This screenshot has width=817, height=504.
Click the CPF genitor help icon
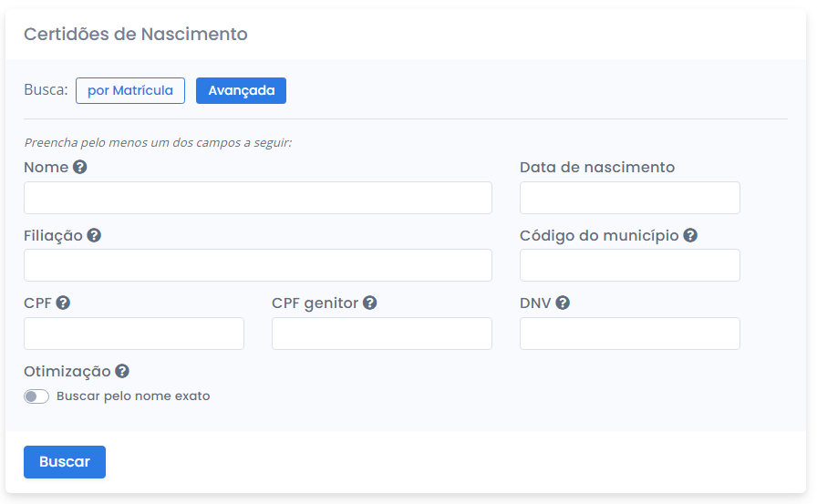pos(369,303)
